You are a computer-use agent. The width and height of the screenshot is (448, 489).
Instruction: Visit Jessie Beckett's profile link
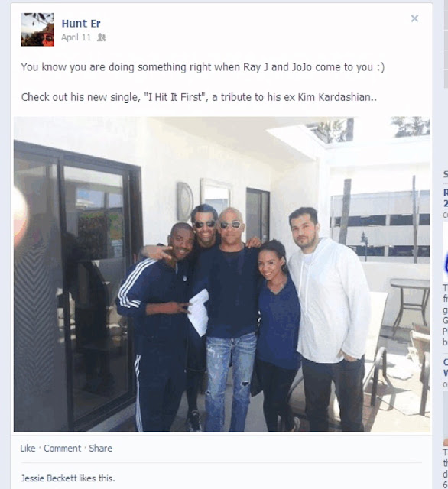tap(49, 478)
